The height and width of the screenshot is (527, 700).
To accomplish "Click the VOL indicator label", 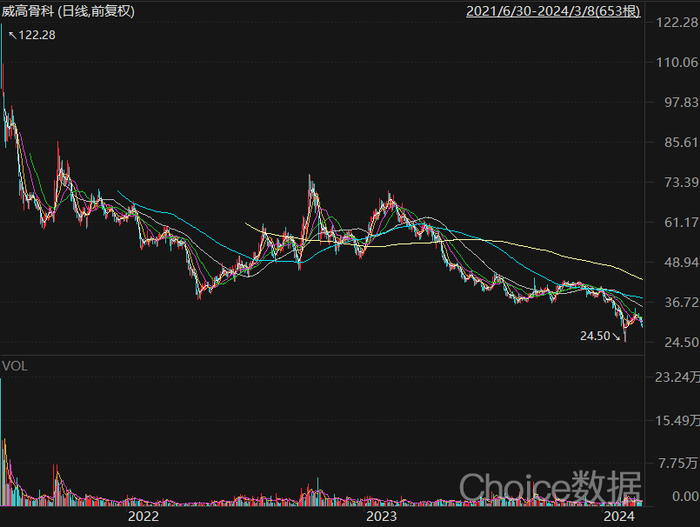I will (15, 366).
